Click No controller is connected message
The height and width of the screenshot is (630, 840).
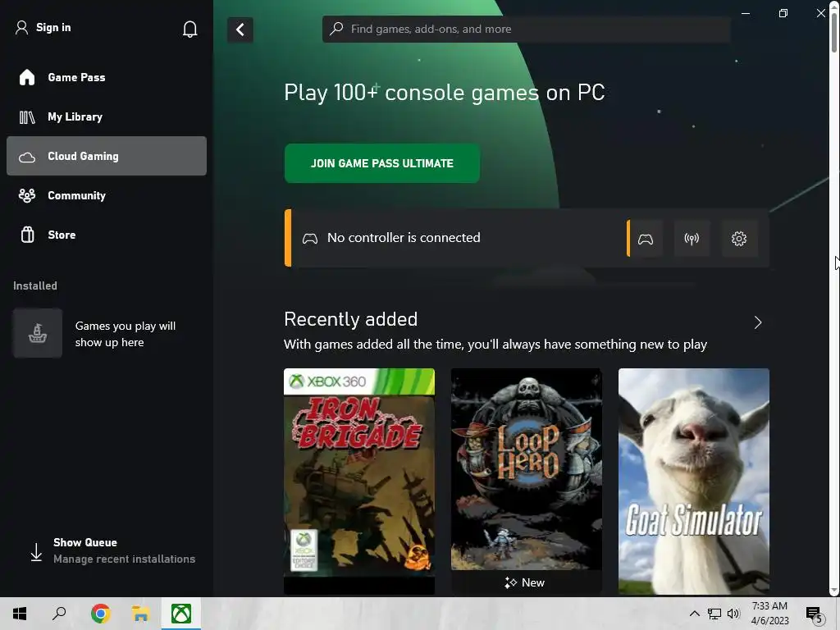(x=404, y=238)
